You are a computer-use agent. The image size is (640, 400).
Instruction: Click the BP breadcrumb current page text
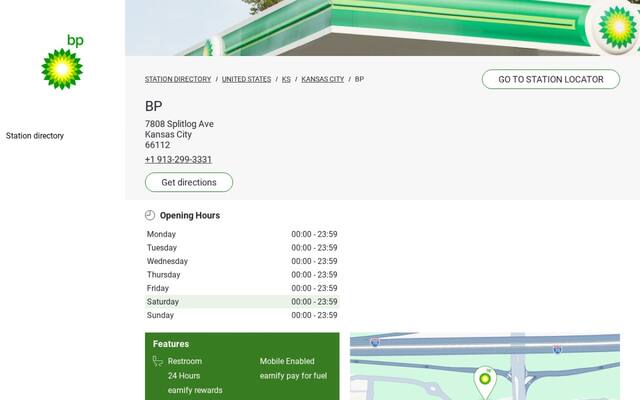(359, 79)
